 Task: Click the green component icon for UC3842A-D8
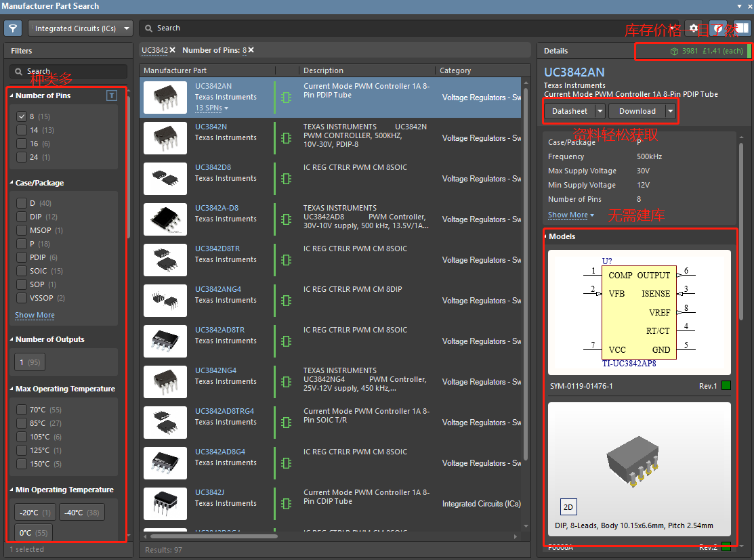[x=287, y=219]
